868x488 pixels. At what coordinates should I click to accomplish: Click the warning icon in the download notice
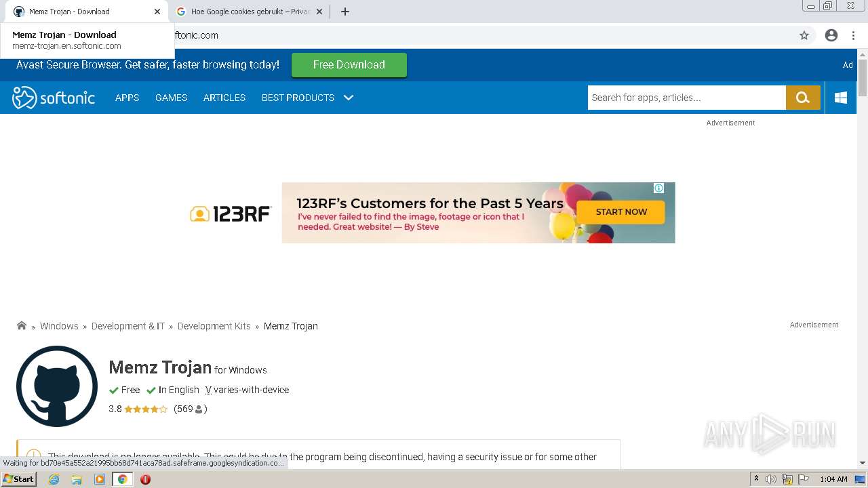[x=33, y=456]
